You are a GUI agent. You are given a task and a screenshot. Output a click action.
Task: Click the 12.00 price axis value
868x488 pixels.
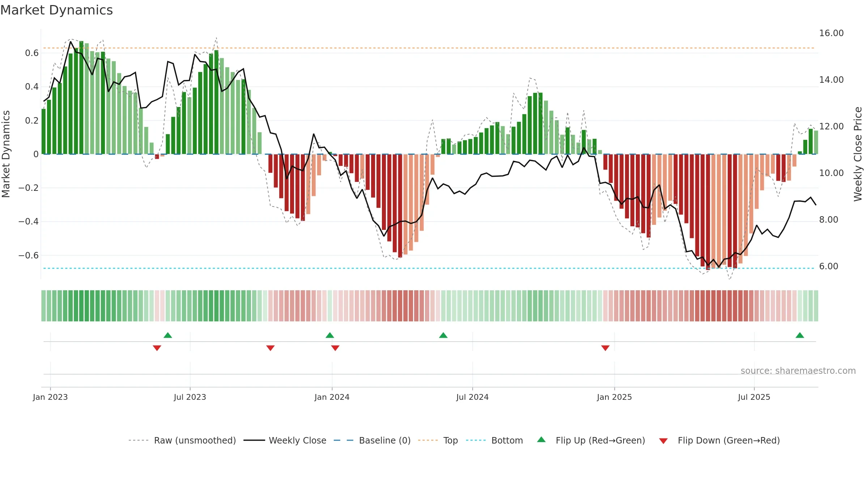pos(831,127)
